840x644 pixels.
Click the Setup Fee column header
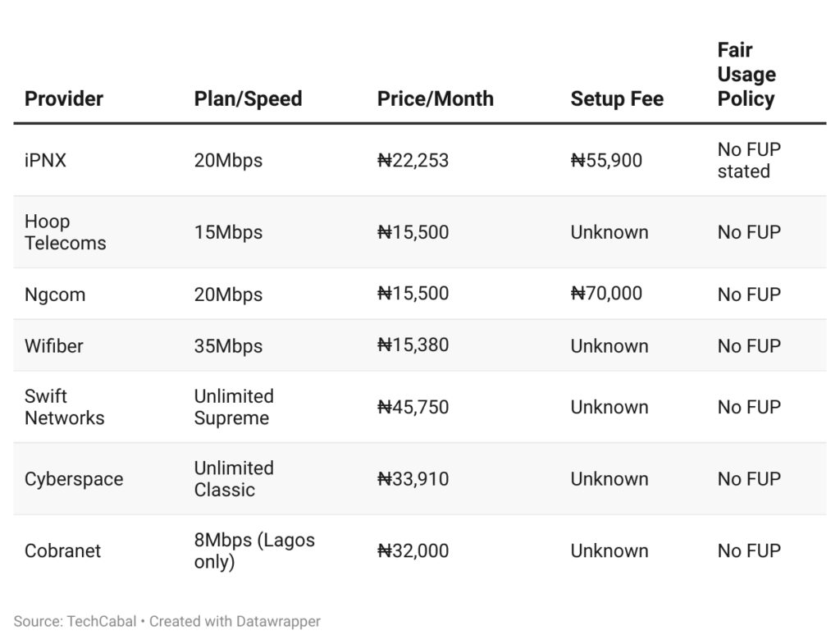coord(617,99)
